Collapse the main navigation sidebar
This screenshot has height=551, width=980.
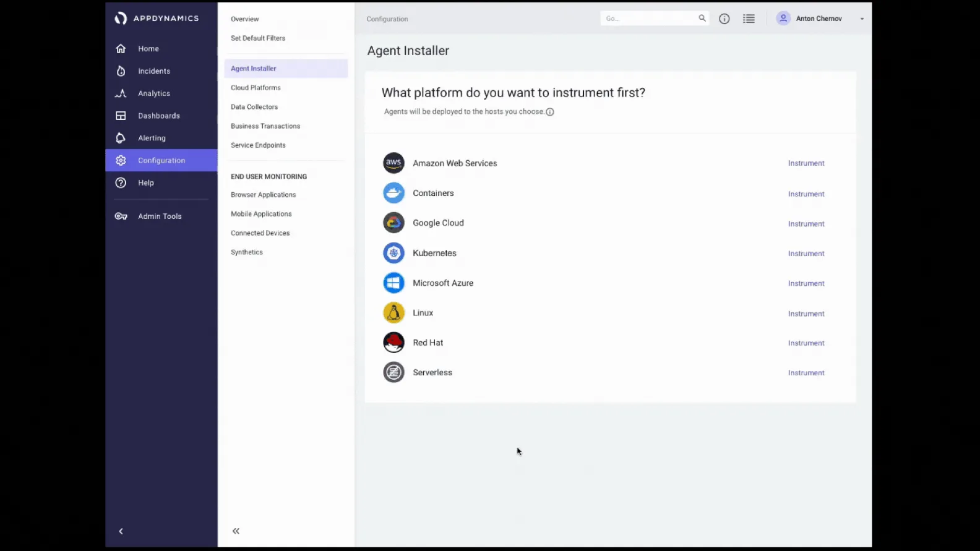click(121, 531)
